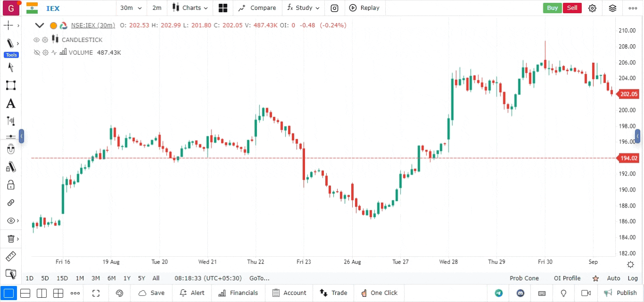Open the 30m interval dropdown
Image resolution: width=644 pixels, height=302 pixels.
(131, 8)
